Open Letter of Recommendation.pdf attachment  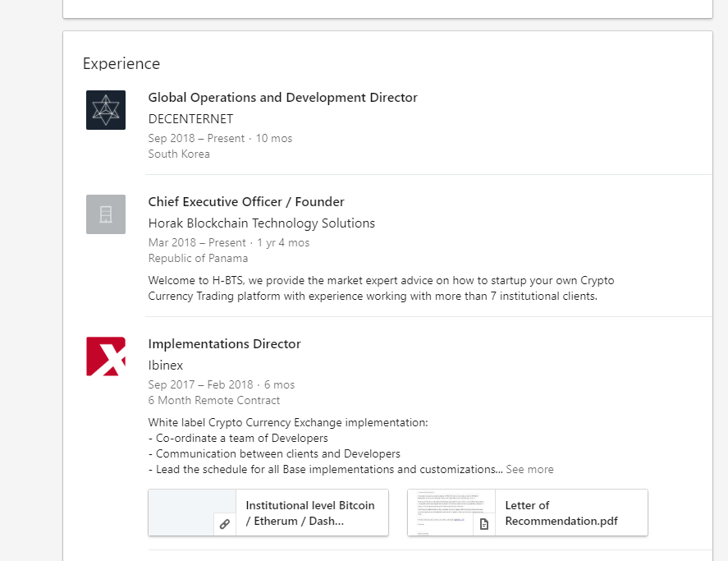pos(561,513)
